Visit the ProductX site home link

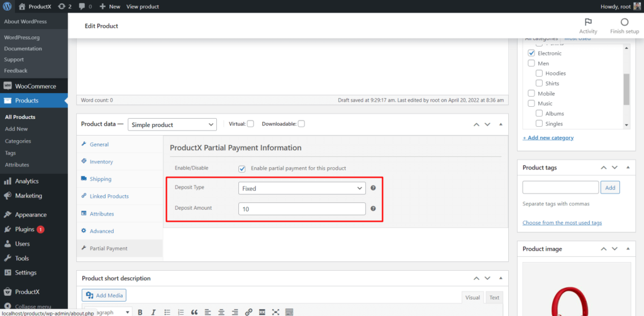click(x=35, y=6)
